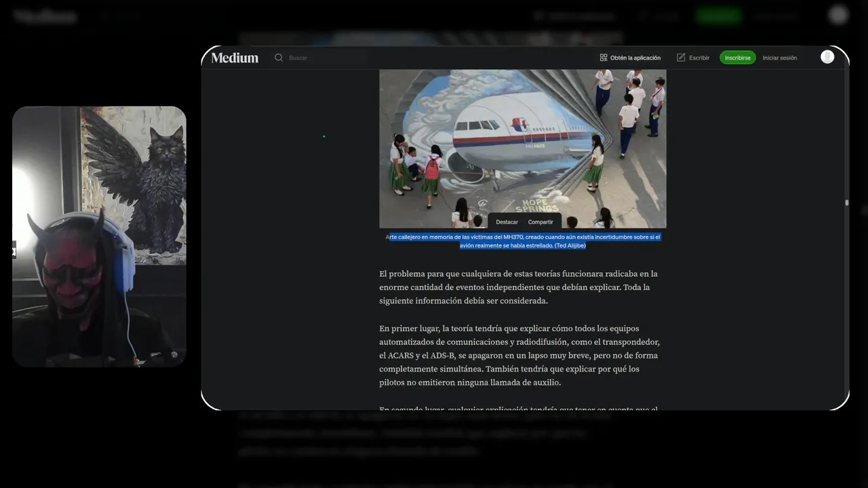This screenshot has height=488, width=868.
Task: Click the Escribir pencil icon
Action: (681, 58)
